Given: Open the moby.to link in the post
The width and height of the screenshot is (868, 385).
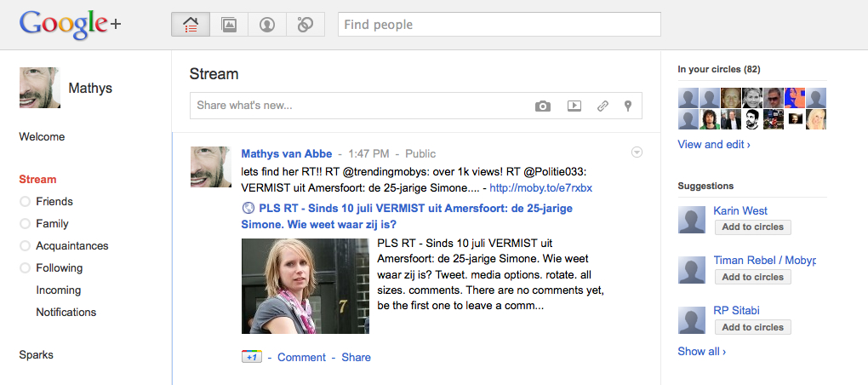Looking at the screenshot, I should pos(540,187).
